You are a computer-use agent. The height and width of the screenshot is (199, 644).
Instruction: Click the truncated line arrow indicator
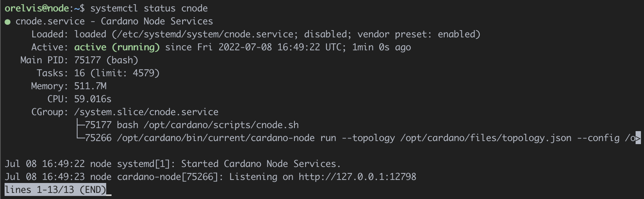pos(638,138)
